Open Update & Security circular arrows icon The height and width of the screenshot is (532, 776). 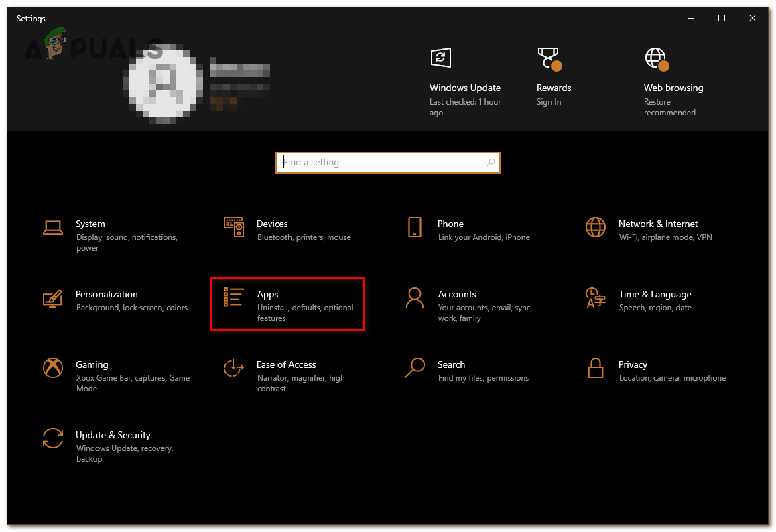pos(52,438)
